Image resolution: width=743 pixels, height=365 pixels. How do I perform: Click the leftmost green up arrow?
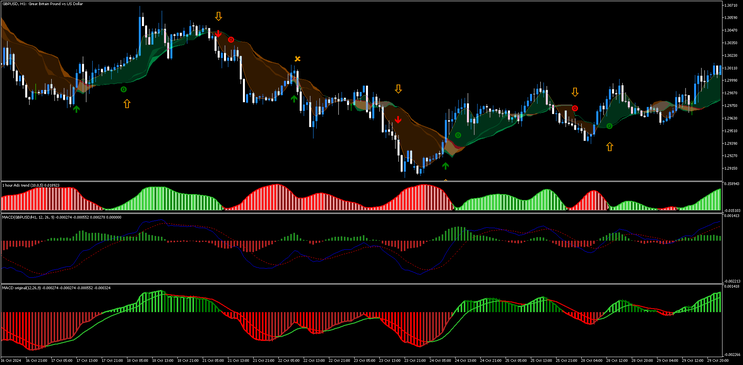point(76,110)
